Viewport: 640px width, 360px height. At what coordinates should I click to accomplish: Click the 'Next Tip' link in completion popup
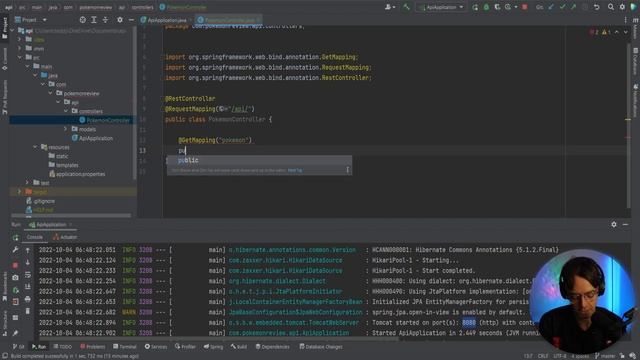(295, 170)
